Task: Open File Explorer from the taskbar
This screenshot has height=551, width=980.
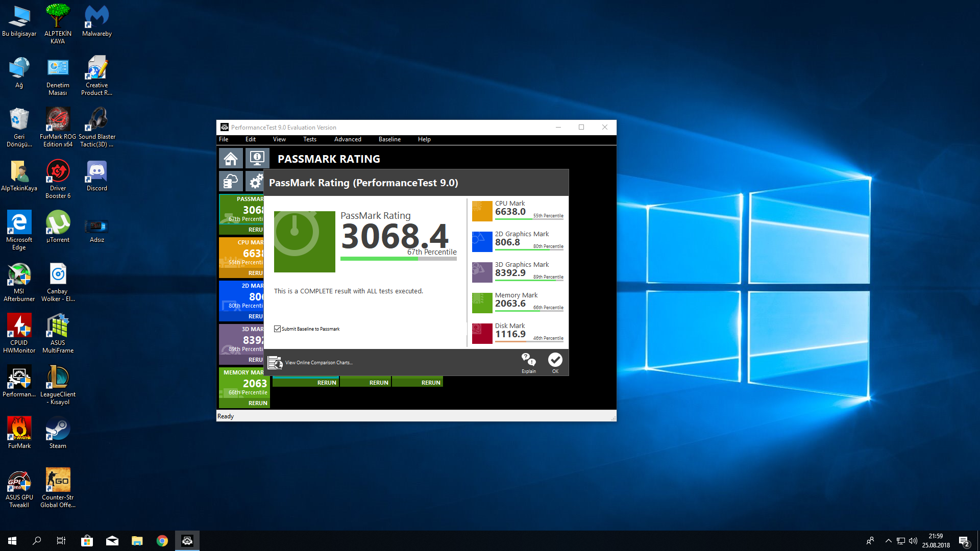Action: pyautogui.click(x=137, y=541)
